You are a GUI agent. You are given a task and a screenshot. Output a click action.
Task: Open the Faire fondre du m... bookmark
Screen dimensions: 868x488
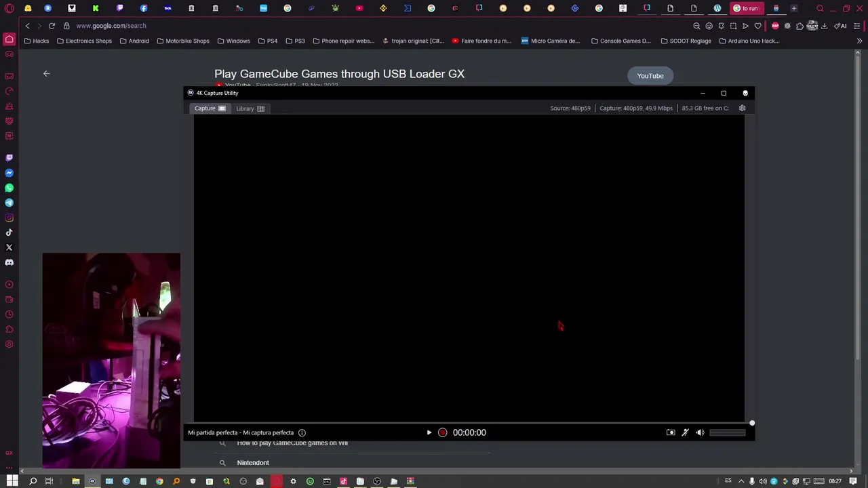[481, 41]
